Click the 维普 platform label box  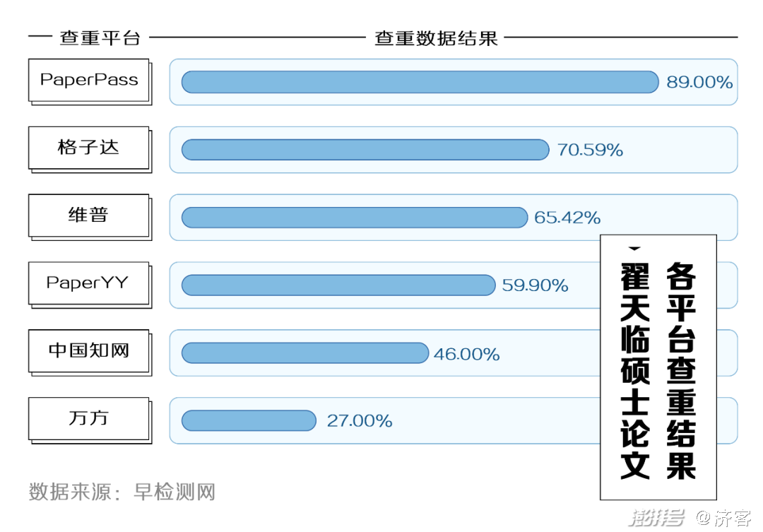tap(90, 216)
